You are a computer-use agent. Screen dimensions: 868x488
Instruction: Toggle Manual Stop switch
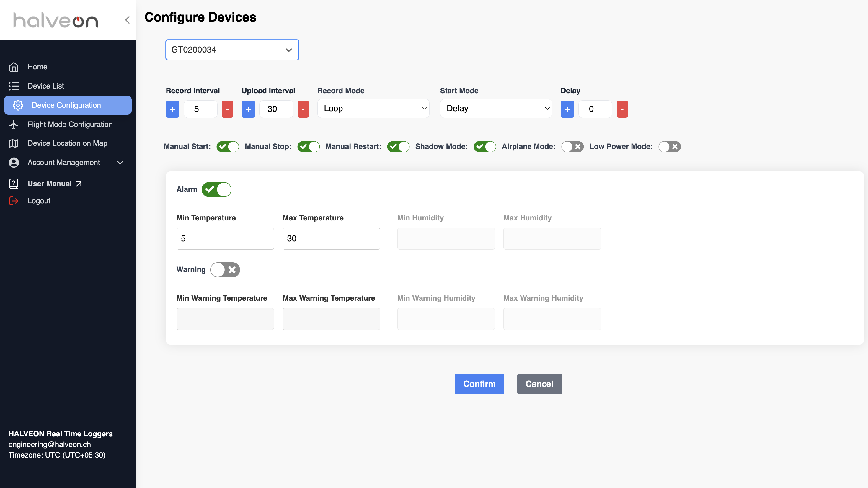coord(309,147)
